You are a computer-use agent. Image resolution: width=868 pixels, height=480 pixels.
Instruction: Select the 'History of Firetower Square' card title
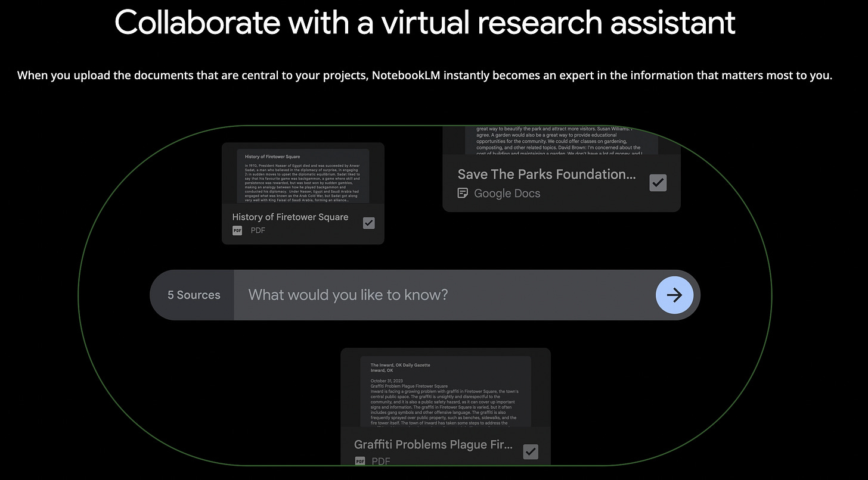(290, 217)
